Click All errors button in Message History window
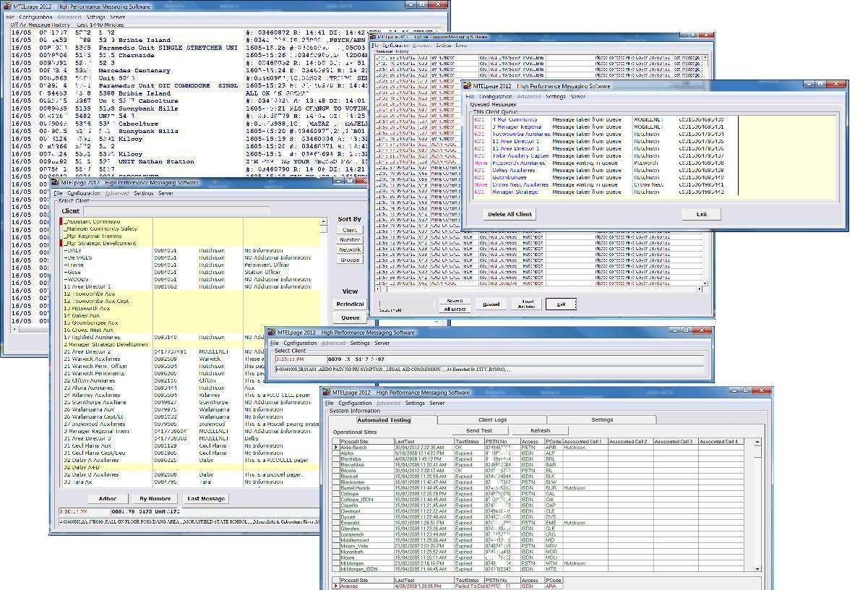Screen dimensions: 868x598 pyautogui.click(x=454, y=308)
